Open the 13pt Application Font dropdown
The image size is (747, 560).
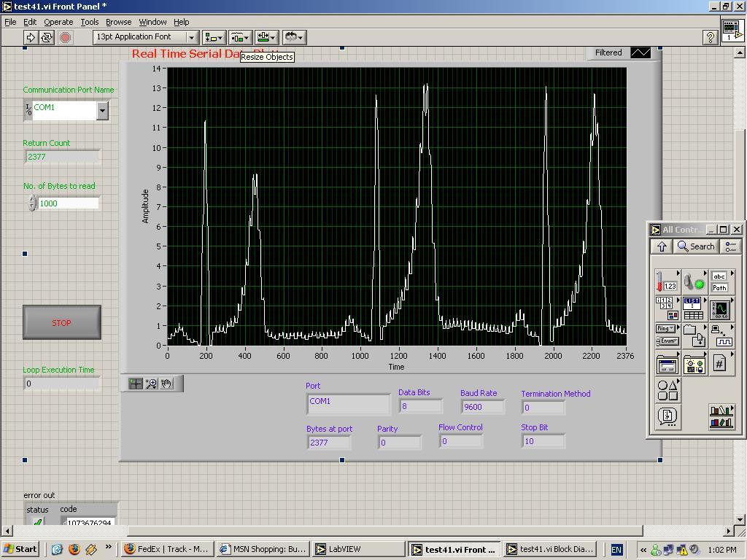tap(190, 36)
